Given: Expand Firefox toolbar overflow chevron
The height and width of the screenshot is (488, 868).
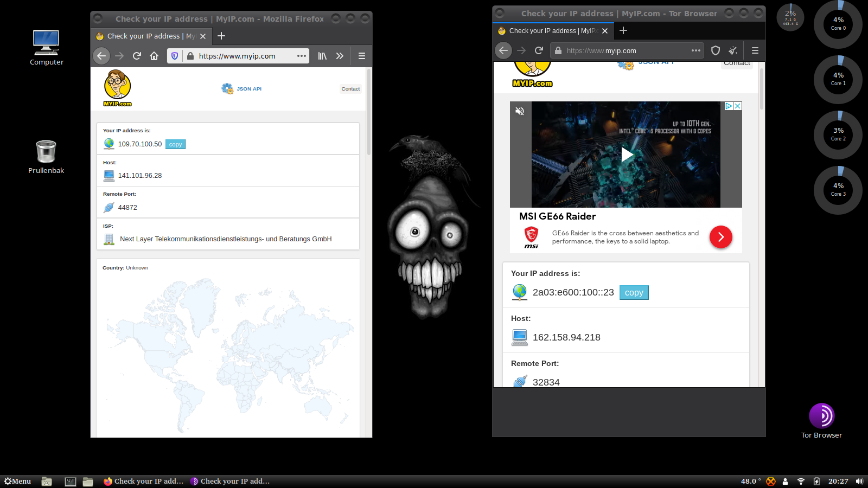Looking at the screenshot, I should coord(340,56).
